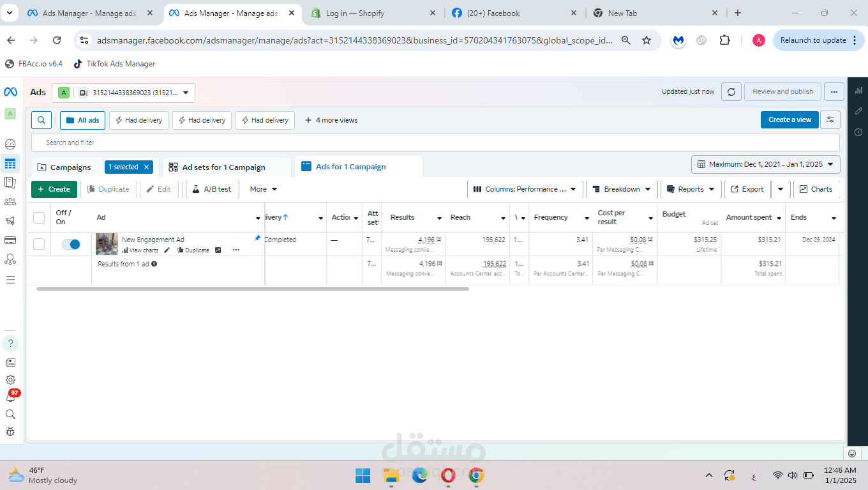Check the New Engagement Ad row checkbox
Image resolution: width=868 pixels, height=490 pixels.
click(x=39, y=244)
